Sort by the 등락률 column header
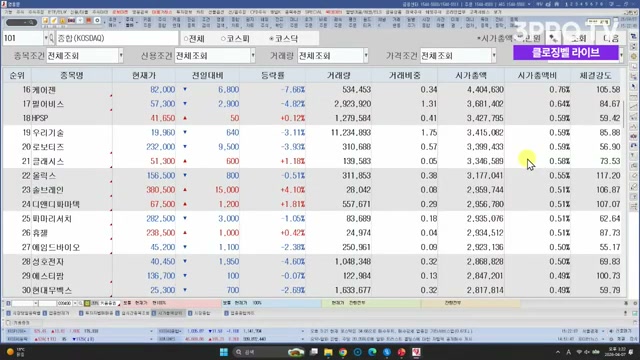The height and width of the screenshot is (360, 640). click(273, 76)
